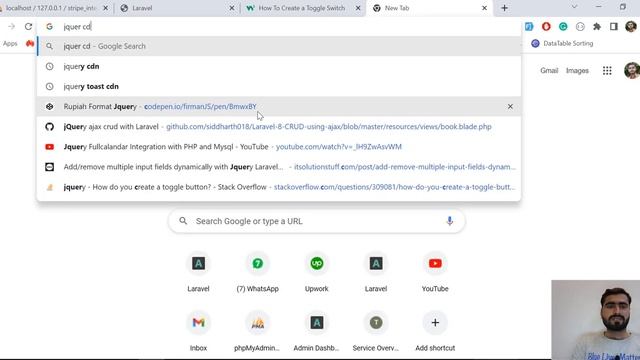Choose the 'jquery cdn' suggestion
This screenshot has width=640, height=360.
(x=279, y=66)
